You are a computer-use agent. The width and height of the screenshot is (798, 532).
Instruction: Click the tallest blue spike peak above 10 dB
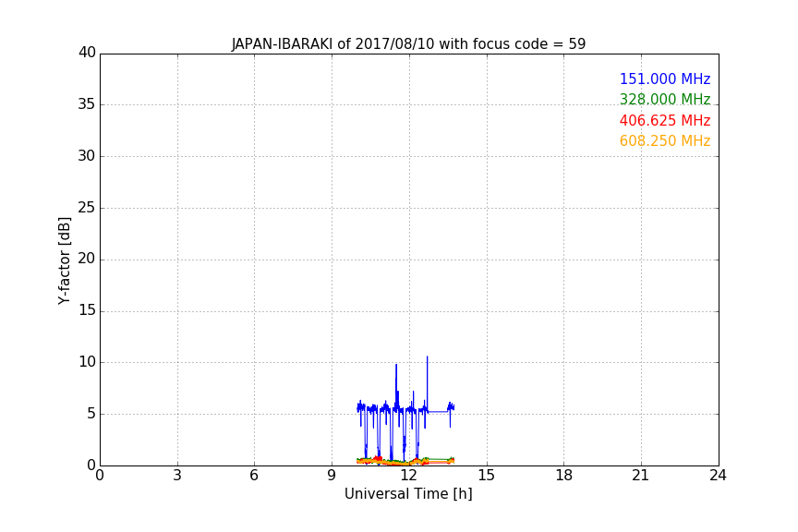[427, 357]
